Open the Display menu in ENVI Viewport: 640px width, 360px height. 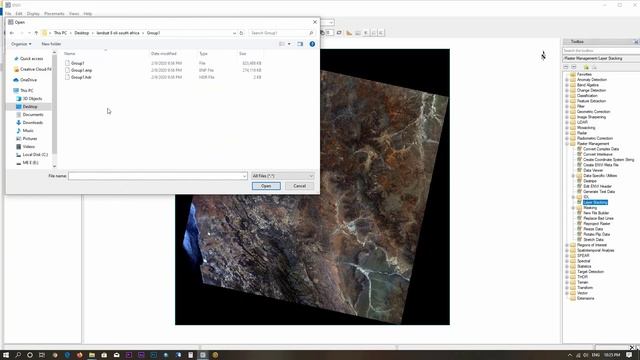pos(33,14)
